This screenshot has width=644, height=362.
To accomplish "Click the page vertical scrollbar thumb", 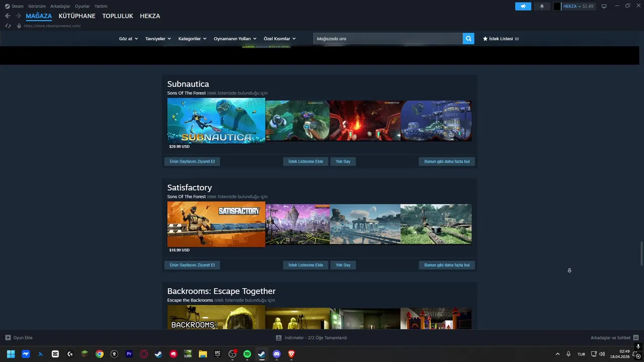I will point(641,254).
